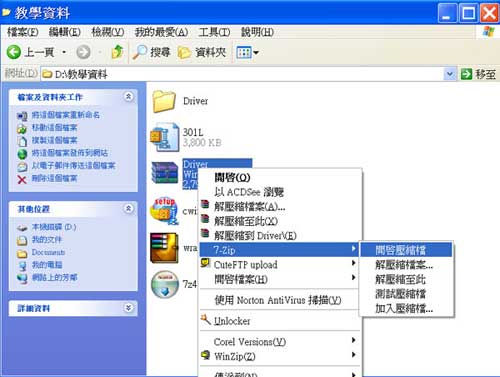Choose 測試壓縮檔 in 7-Zip submenu
This screenshot has height=377, width=500.
click(406, 294)
